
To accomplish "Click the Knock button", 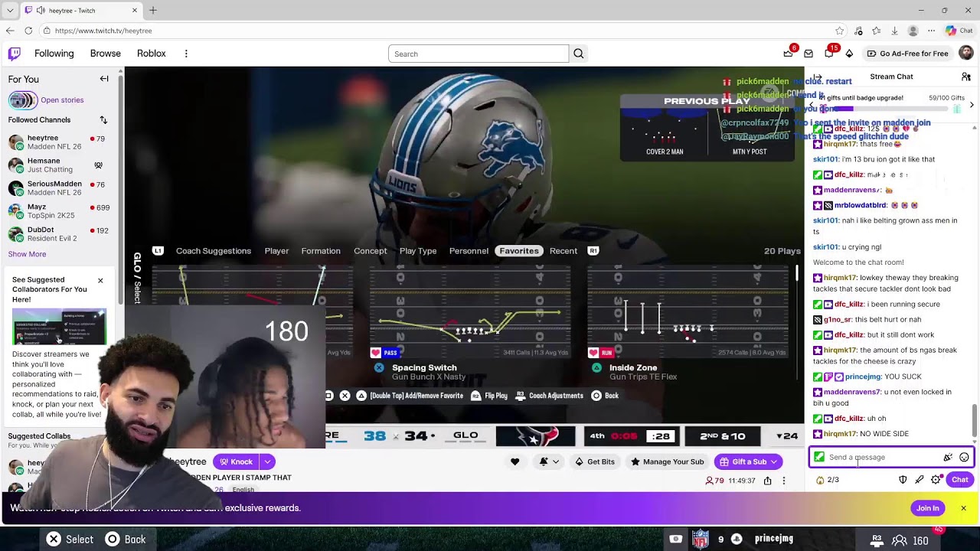I will click(x=235, y=461).
